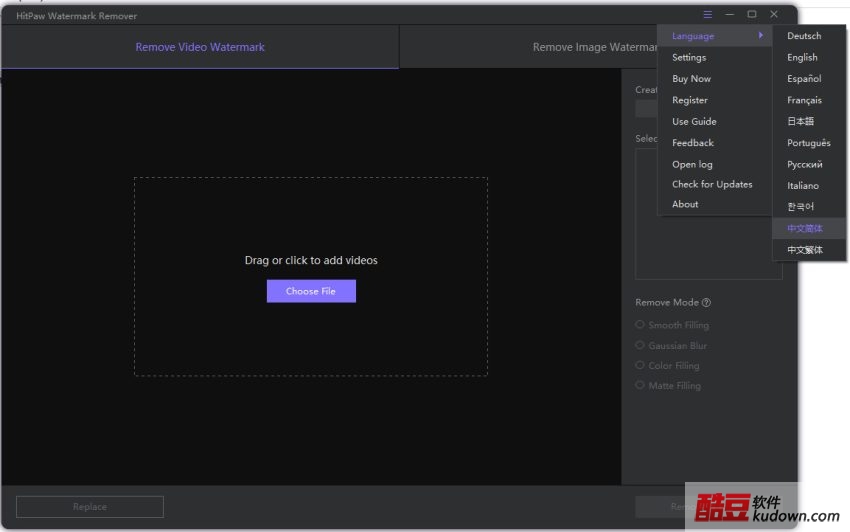Switch to Remove Video Watermark tab
This screenshot has height=532, width=850.
pos(200,47)
